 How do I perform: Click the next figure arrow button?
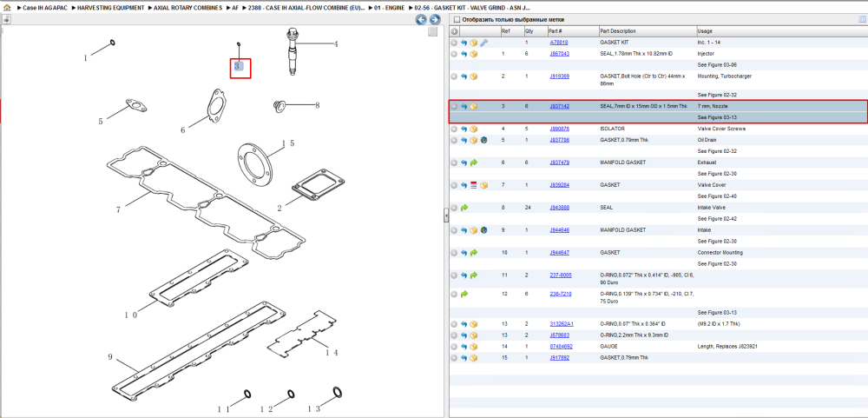(x=435, y=20)
